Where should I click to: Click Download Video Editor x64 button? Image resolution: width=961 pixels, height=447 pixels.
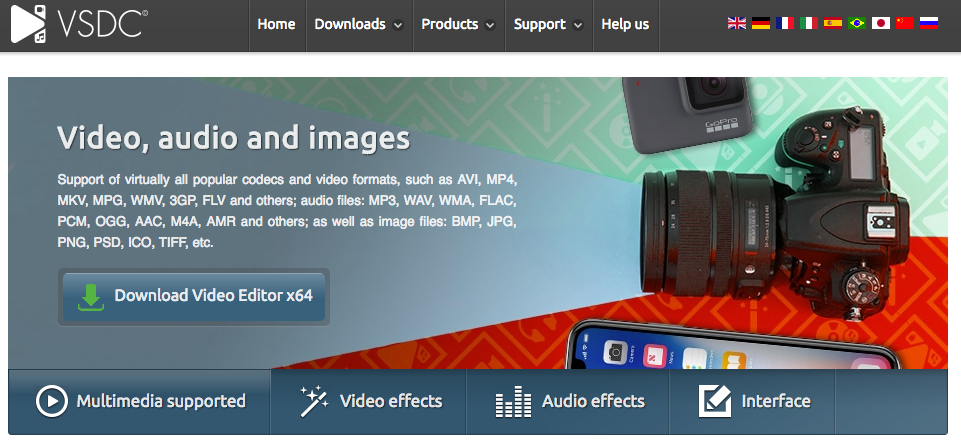(x=194, y=297)
